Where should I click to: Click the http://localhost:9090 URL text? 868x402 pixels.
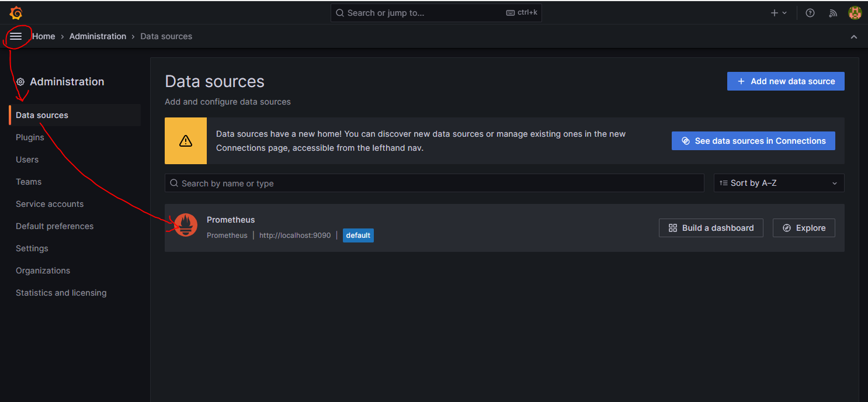click(x=295, y=235)
